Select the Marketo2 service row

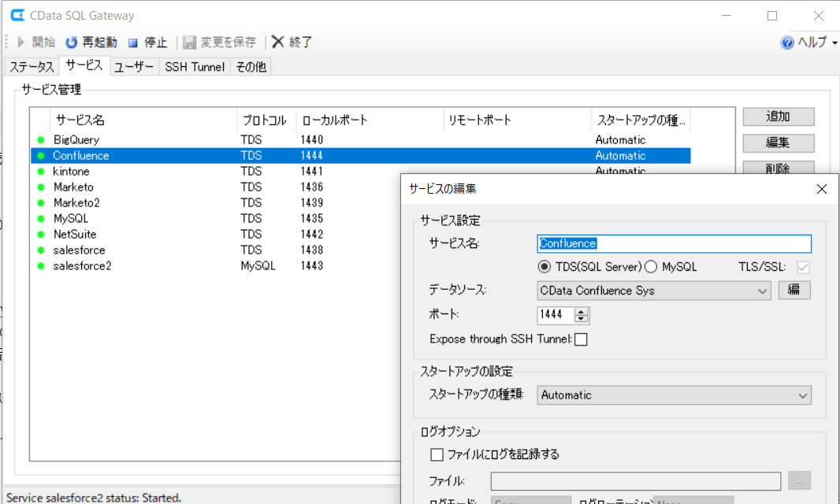click(215, 202)
